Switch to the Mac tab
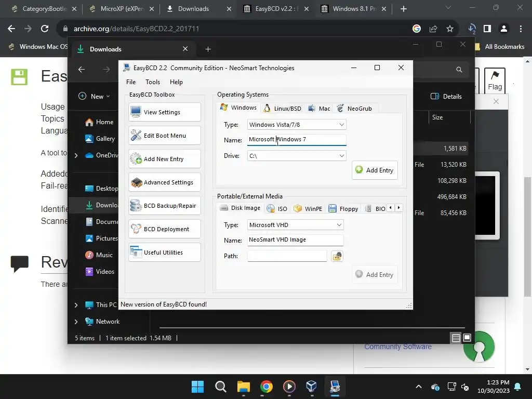Screen dimensions: 532x399 pos(319,109)
